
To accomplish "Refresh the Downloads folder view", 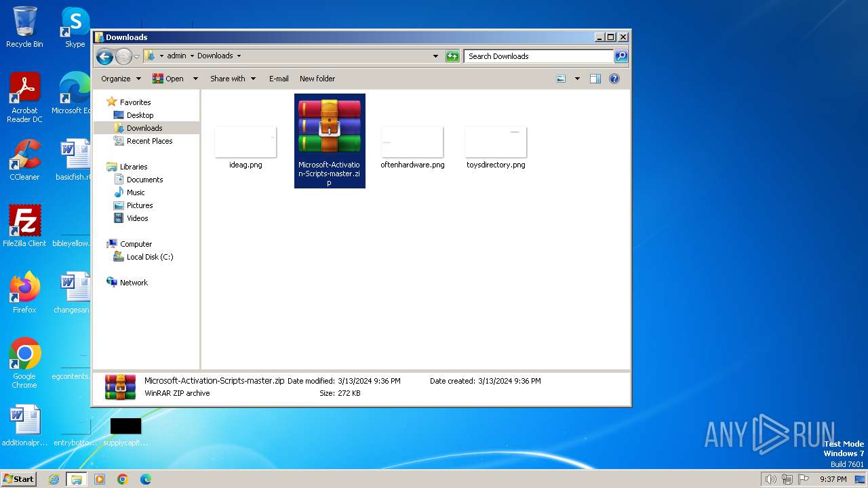I will (452, 56).
